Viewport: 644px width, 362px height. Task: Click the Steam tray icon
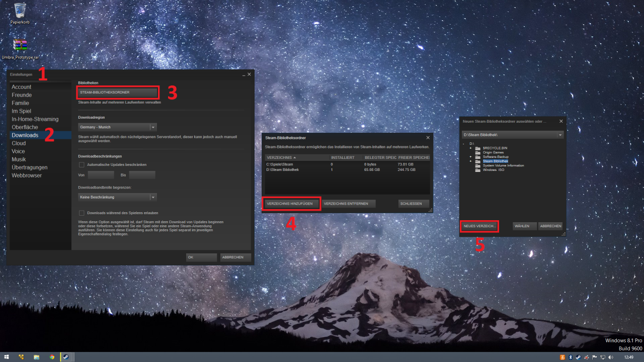(x=578, y=357)
